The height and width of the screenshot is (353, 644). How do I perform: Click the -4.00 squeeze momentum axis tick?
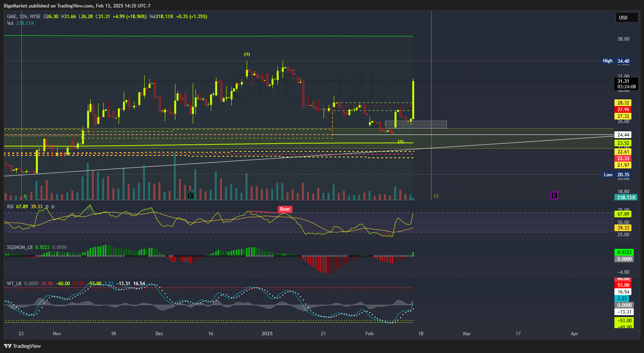point(623,272)
